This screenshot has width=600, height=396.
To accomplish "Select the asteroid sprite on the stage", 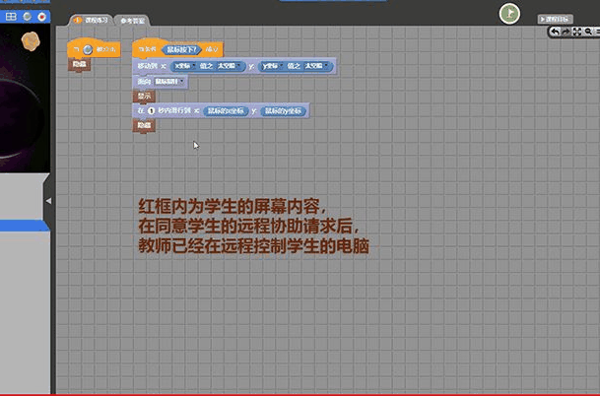I will coord(30,41).
